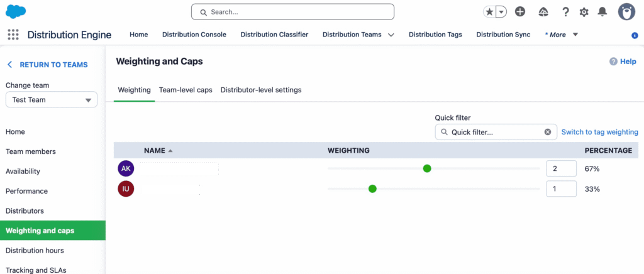Screen dimensions: 644x274
Task: Click the RETURN TO TEAMS link
Action: (54, 65)
